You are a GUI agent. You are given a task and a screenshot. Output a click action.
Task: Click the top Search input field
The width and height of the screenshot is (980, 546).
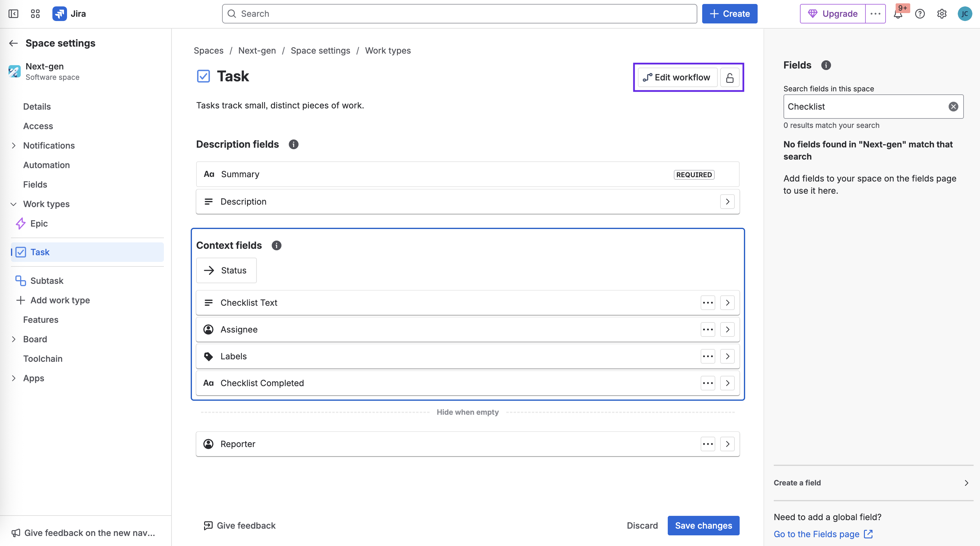(459, 14)
